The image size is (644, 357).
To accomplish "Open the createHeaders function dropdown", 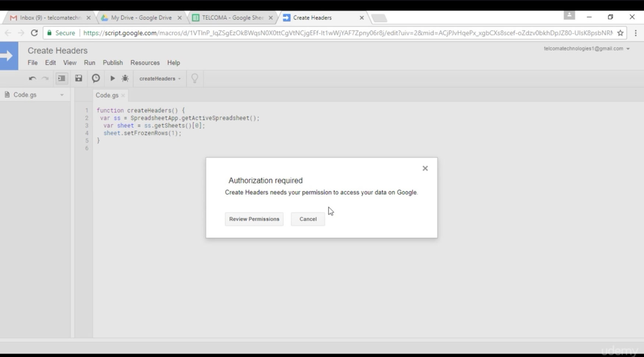I will coord(159,78).
